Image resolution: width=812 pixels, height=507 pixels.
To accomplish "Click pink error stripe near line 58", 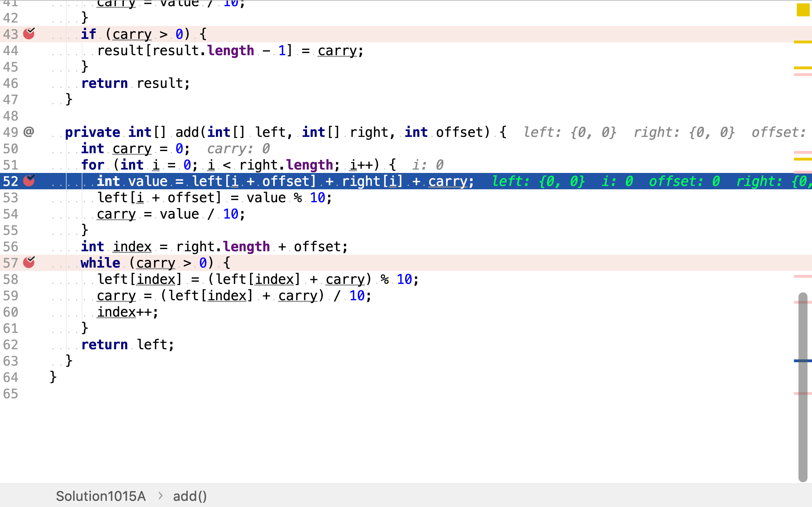I will coord(803,276).
